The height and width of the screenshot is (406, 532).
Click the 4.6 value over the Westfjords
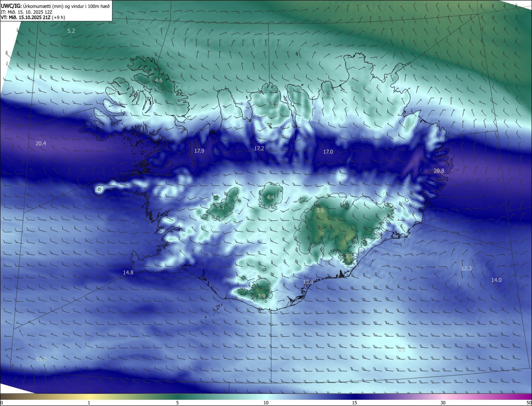pyautogui.click(x=158, y=80)
